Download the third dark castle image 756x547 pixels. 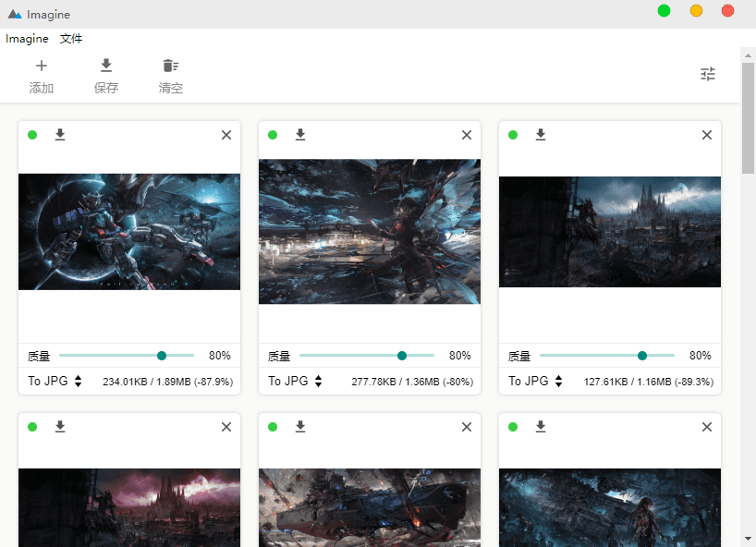(x=541, y=135)
